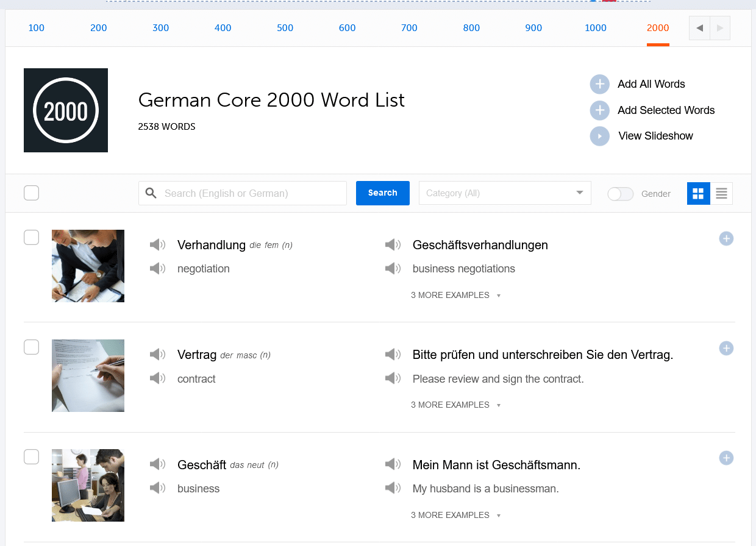Check the checkbox next to Vertrag
756x546 pixels.
pyautogui.click(x=31, y=347)
